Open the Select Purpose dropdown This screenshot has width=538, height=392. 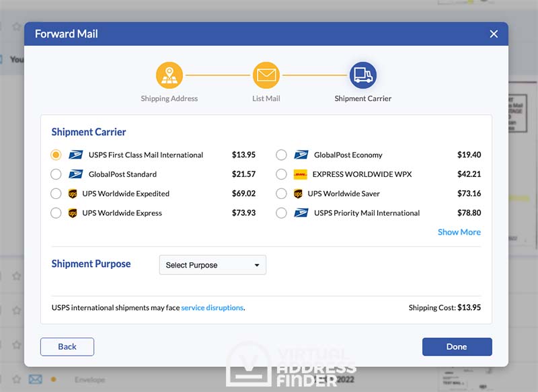[213, 265]
